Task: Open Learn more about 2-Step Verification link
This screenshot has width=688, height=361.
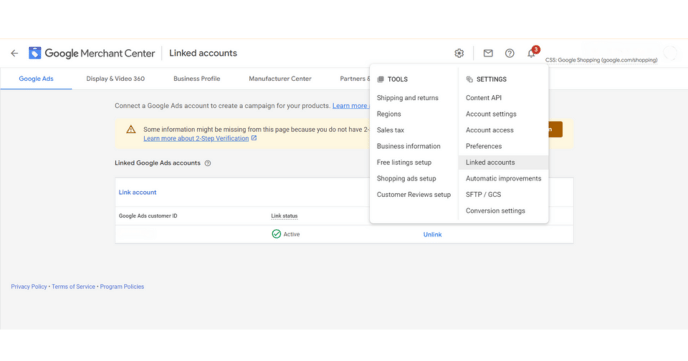Action: pos(196,138)
